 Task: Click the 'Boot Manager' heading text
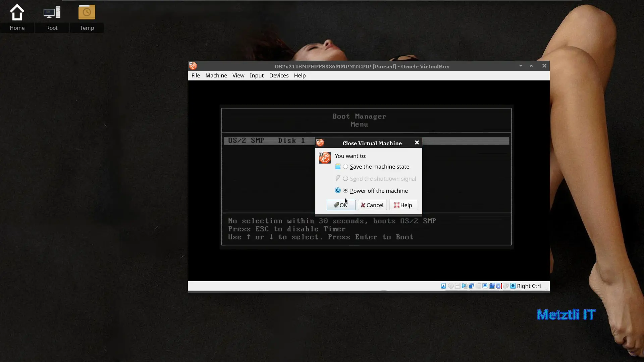pos(359,116)
